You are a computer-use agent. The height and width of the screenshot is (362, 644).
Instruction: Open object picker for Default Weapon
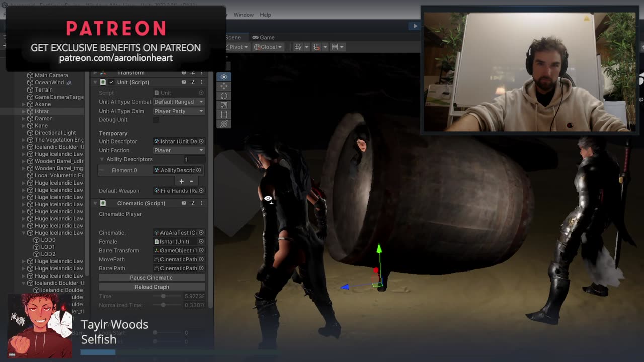pos(201,191)
